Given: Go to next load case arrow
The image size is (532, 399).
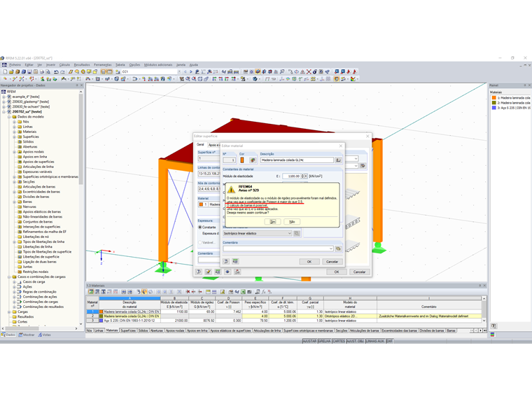Looking at the screenshot, I should (x=190, y=72).
